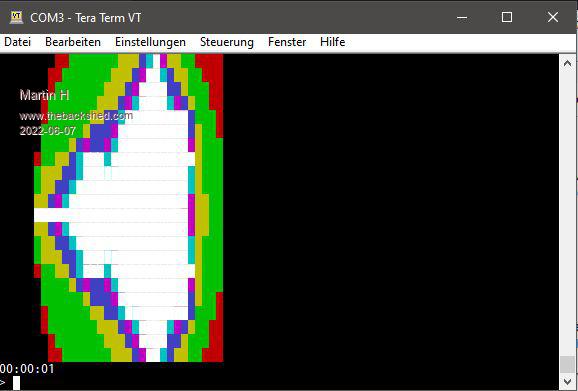Open the Steuerung menu
The width and height of the screenshot is (578, 391).
pos(227,42)
